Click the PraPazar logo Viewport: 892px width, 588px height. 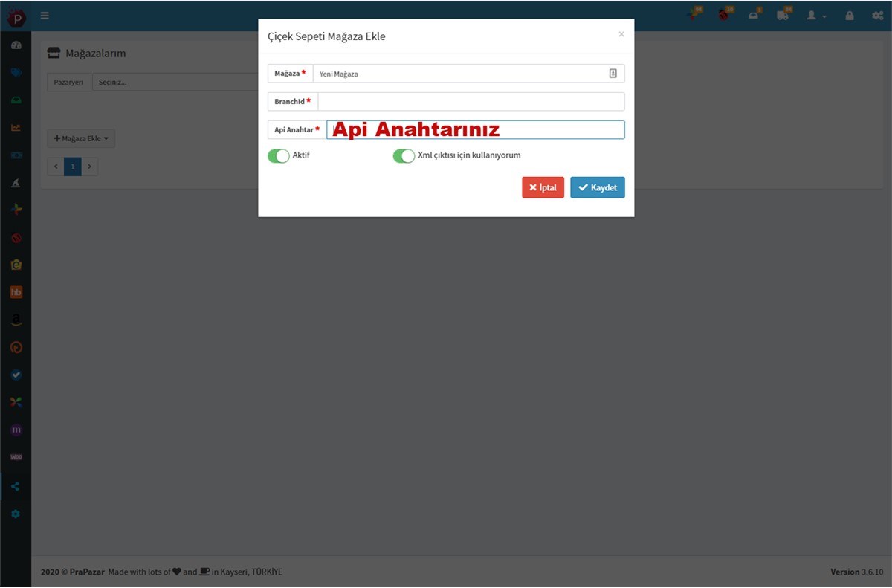(16, 16)
